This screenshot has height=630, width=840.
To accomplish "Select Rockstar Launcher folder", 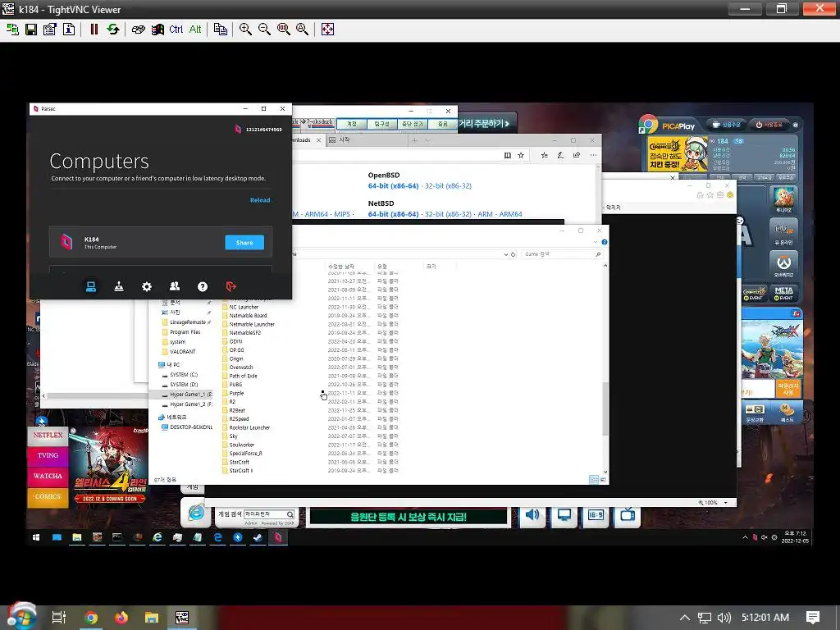I will (x=249, y=427).
